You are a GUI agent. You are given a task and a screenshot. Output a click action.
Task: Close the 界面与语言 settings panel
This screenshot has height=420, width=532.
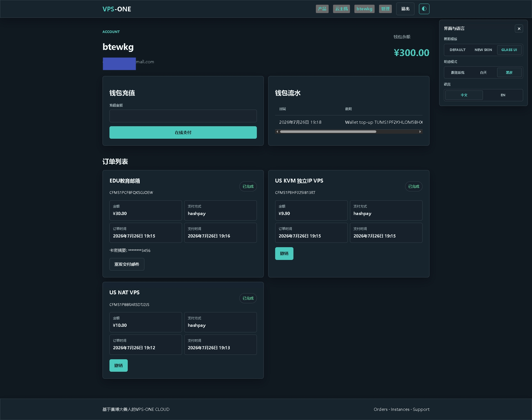point(519,29)
